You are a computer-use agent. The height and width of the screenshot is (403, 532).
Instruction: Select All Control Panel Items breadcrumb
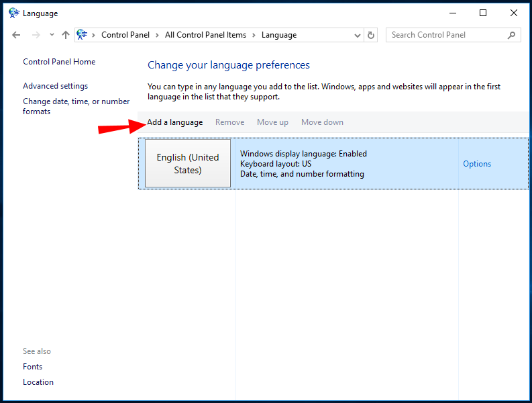205,35
